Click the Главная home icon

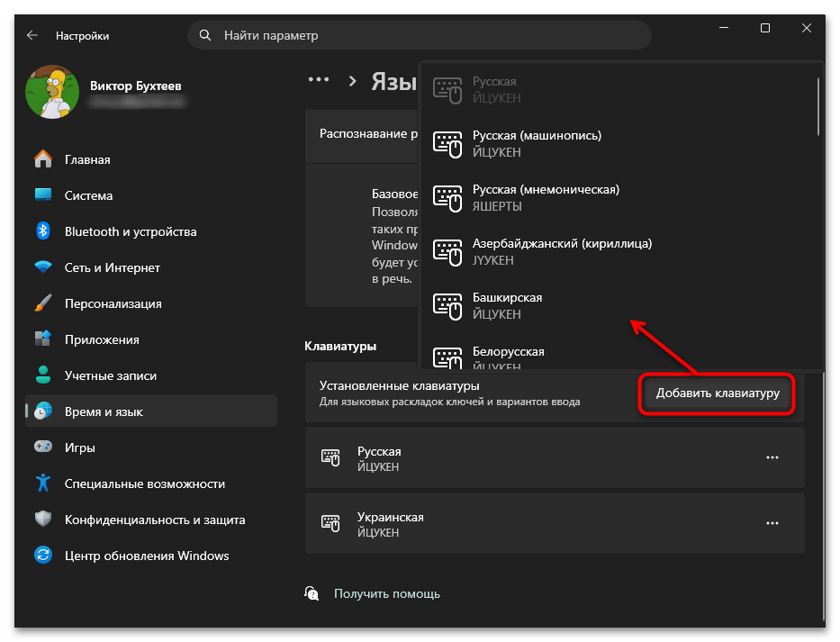43,159
